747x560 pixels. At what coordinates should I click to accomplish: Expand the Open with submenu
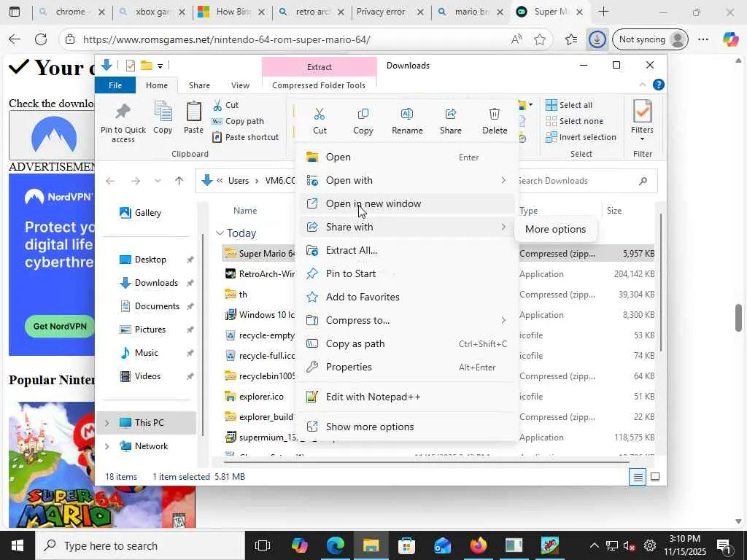click(406, 181)
